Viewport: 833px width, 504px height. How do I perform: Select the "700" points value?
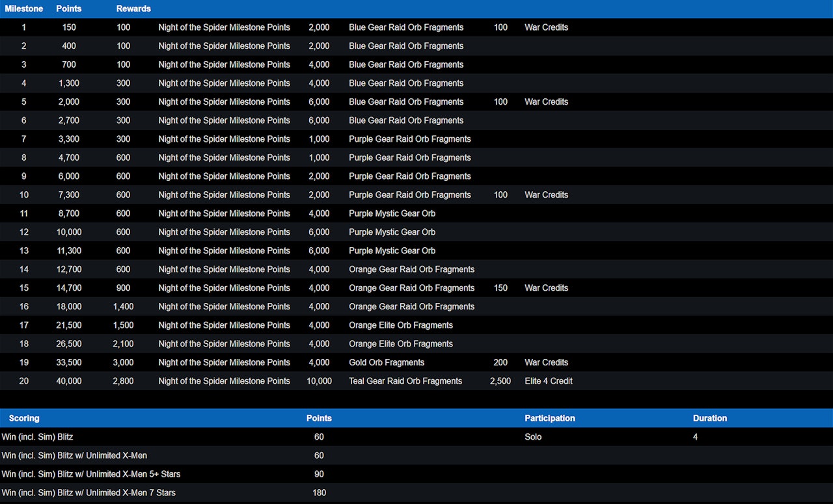(69, 64)
